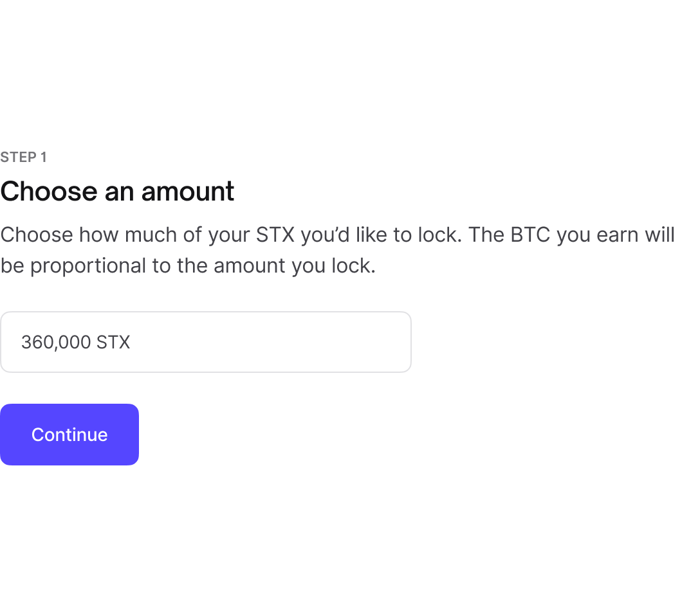Activate the input box below the description
700x612 pixels.
pos(205,342)
